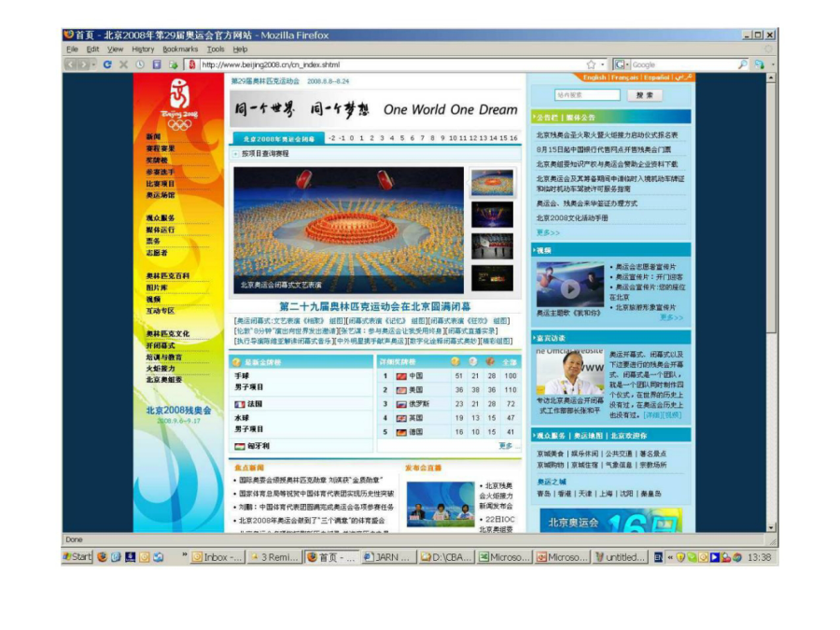Select the second ceremony thumbnail with blue lights
840x630 pixels.
(492, 215)
